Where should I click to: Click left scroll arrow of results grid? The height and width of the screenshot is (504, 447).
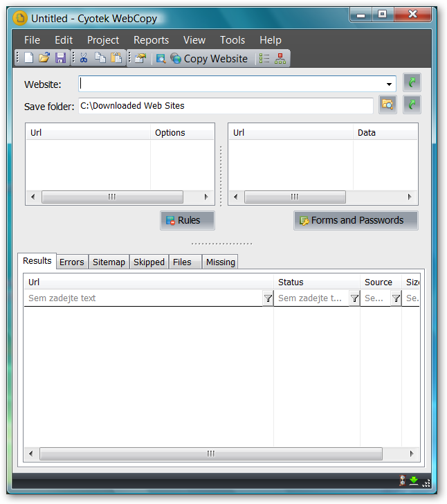click(31, 453)
